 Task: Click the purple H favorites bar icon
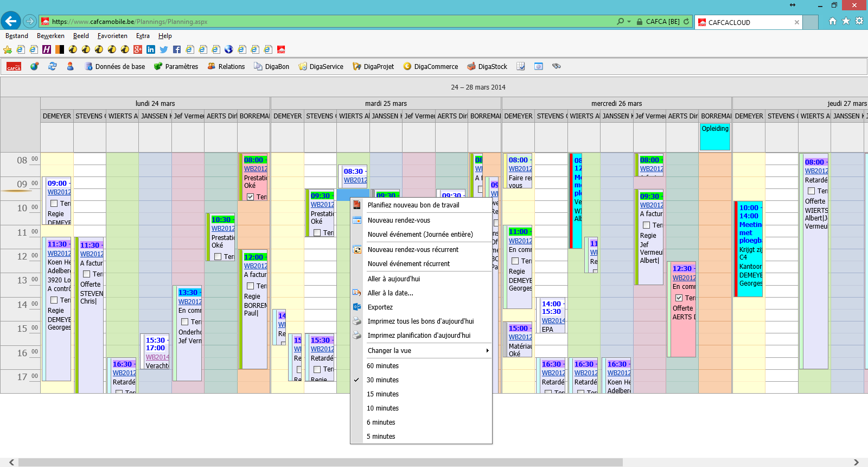pos(47,49)
